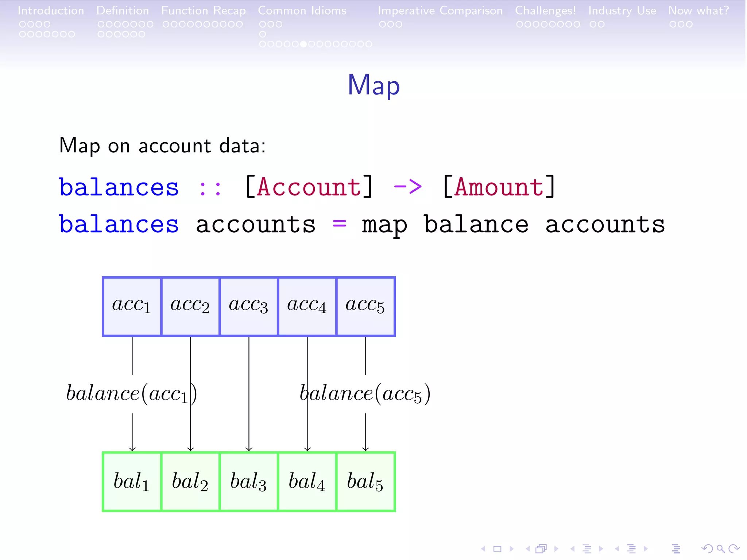Viewport: 747px width, 560px height.
Task: Click the acc1 cell
Action: [132, 307]
